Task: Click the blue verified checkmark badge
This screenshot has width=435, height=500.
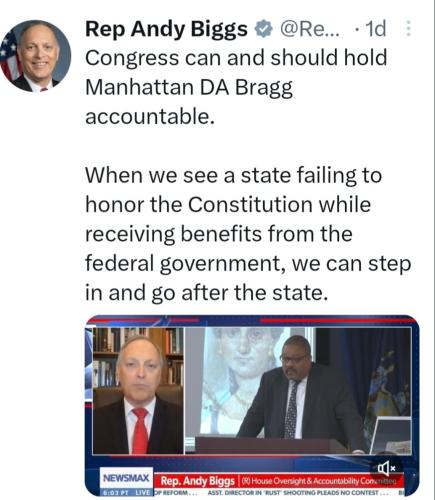Action: [264, 29]
